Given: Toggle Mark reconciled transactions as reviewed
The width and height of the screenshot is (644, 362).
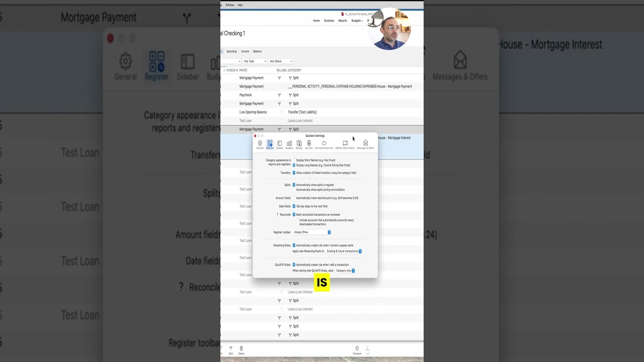Looking at the screenshot, I should click(294, 215).
